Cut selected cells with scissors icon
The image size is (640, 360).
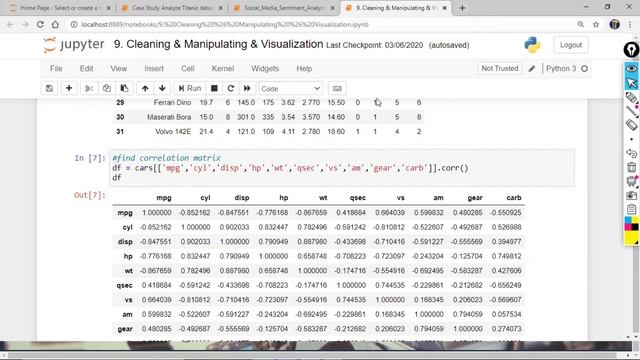pos(89,88)
